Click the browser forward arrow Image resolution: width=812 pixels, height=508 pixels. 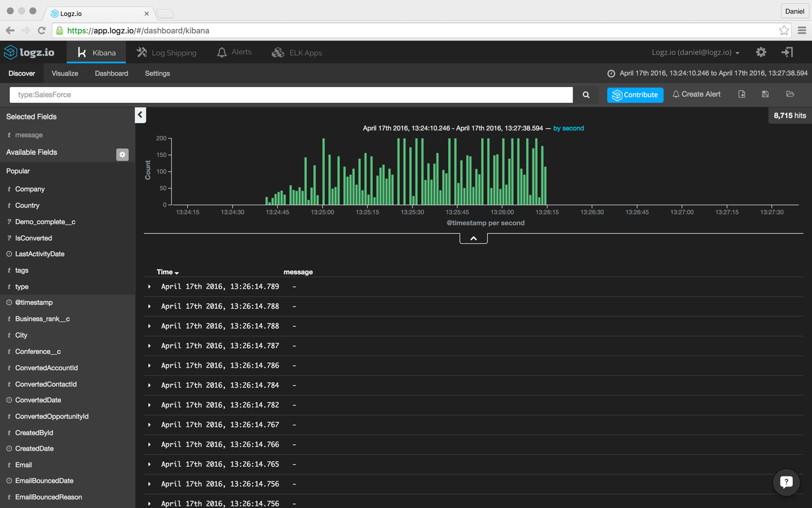click(x=26, y=30)
